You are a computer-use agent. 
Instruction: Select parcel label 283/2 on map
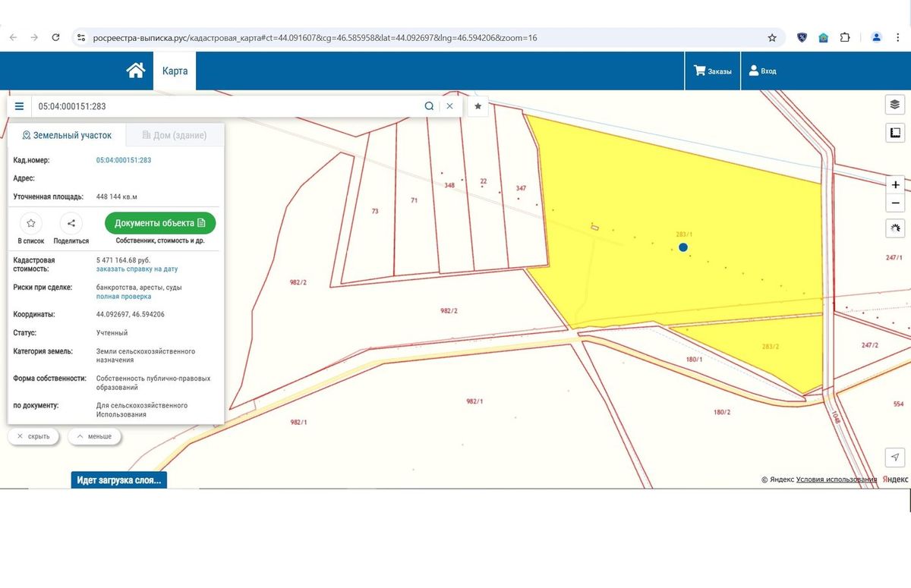pos(771,346)
